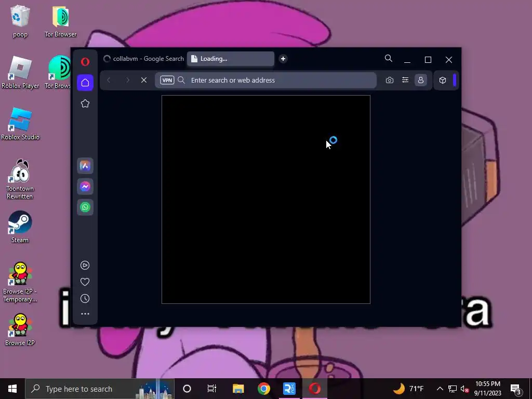The image size is (532, 399).
Task: Stop loading the current page
Action: (x=144, y=80)
